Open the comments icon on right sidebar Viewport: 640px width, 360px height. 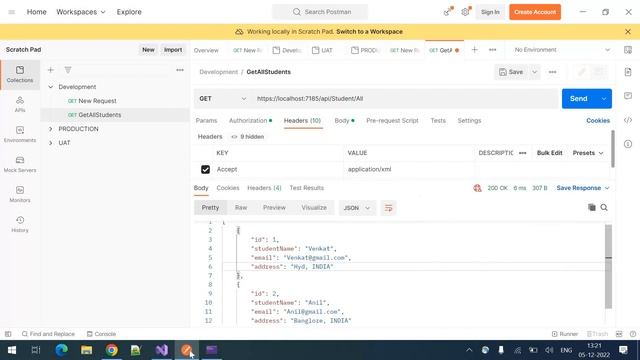[x=628, y=96]
